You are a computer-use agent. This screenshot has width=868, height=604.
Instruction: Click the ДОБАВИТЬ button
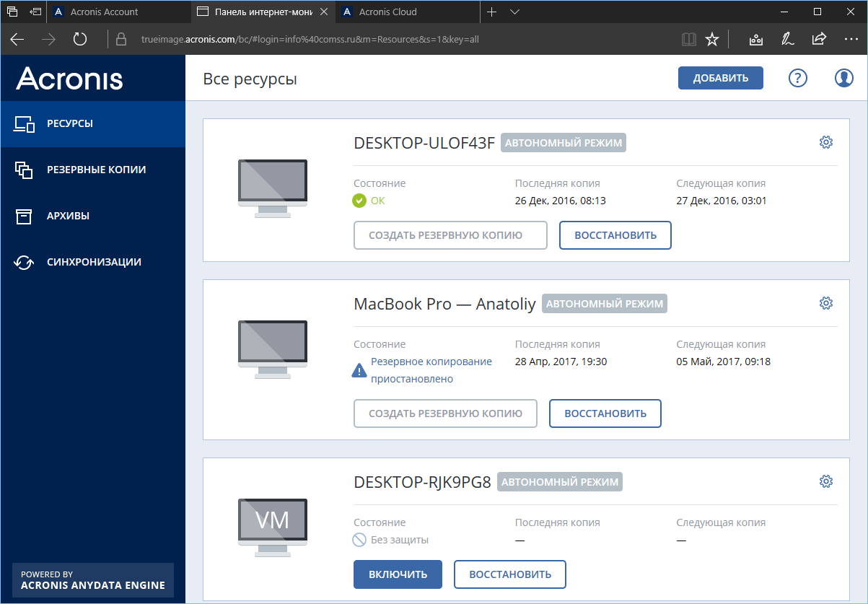click(x=720, y=78)
